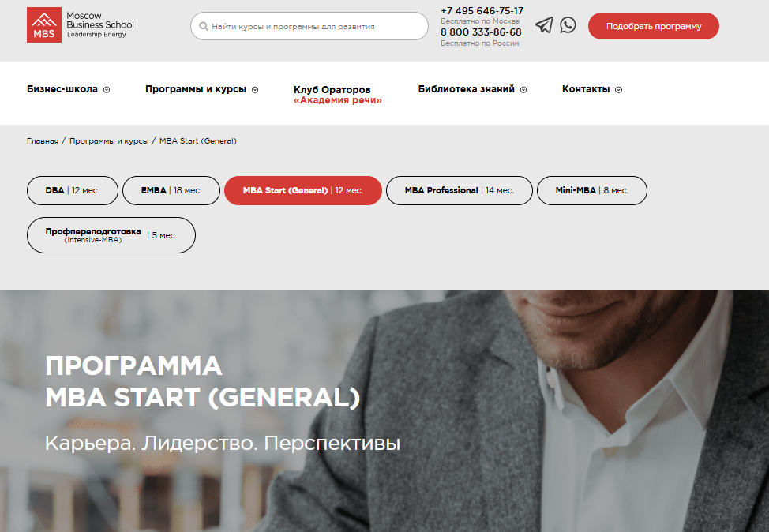
Task: Expand the Библиотека знаний dropdown arrow
Action: pos(523,90)
